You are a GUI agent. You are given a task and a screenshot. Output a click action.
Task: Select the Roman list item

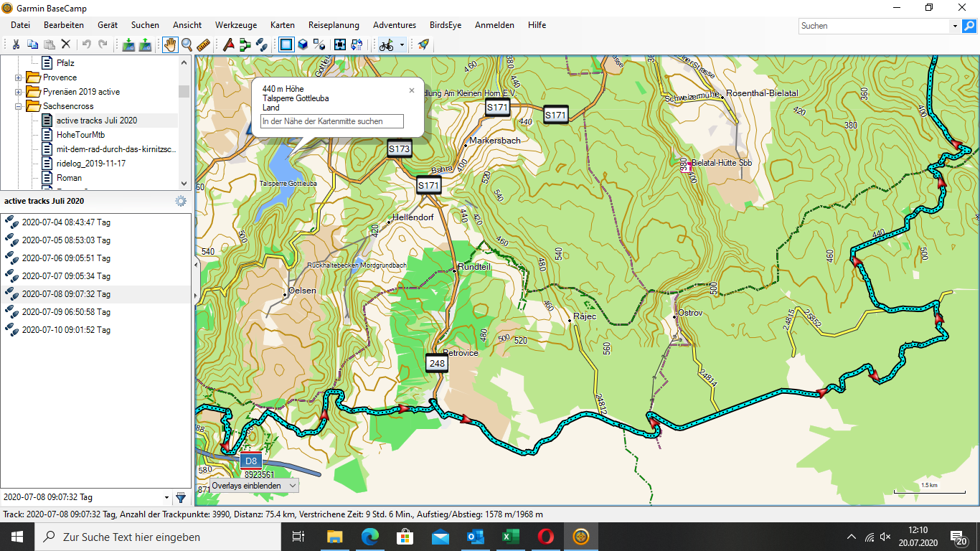(69, 178)
